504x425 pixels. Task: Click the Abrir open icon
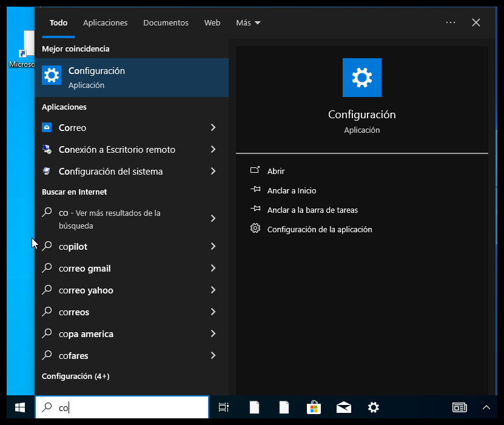pos(255,170)
